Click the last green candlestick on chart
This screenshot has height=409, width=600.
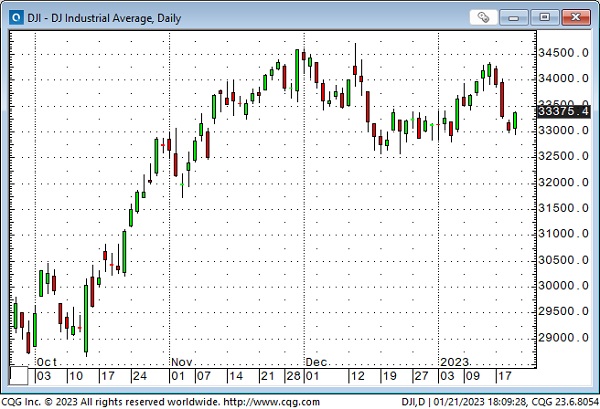(515, 121)
